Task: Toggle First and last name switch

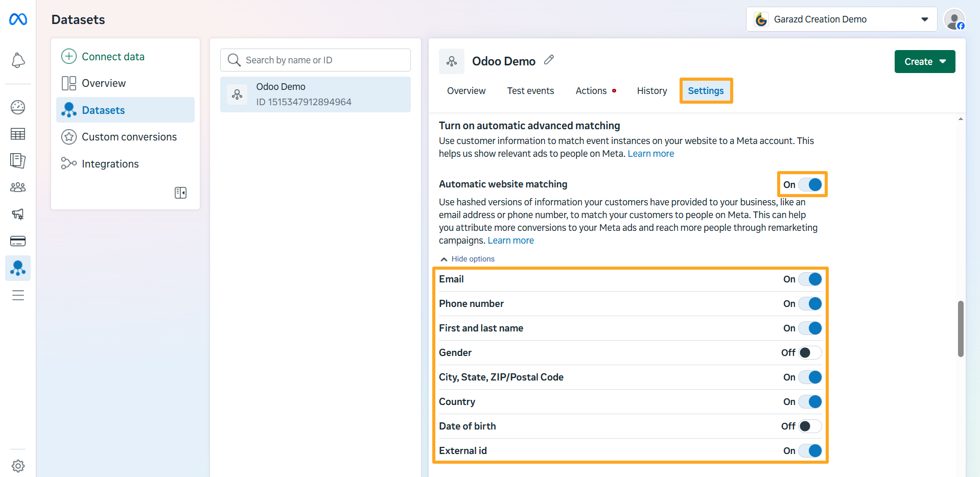Action: pyautogui.click(x=810, y=328)
